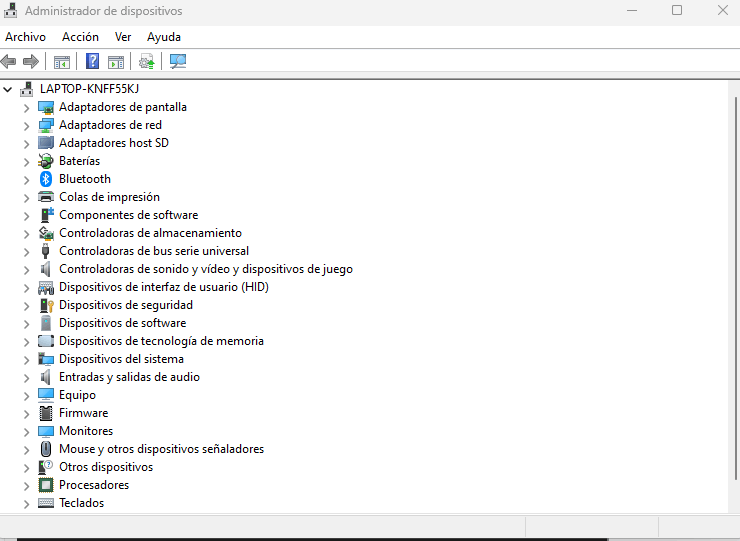Click the update driver toolbar icon
This screenshot has width=740, height=541.
[146, 61]
